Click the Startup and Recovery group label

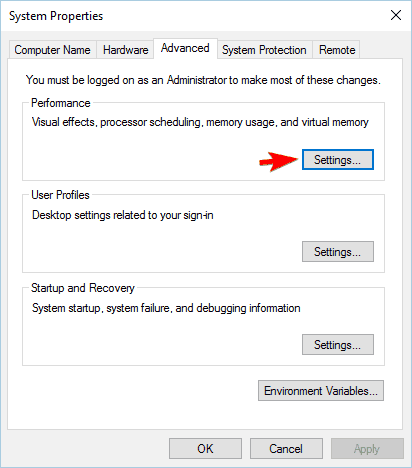83,288
